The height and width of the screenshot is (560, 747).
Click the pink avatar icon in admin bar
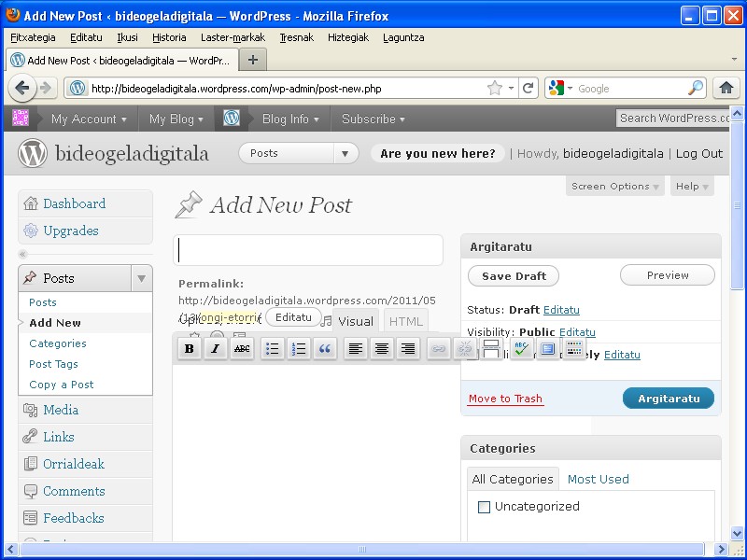coord(21,118)
